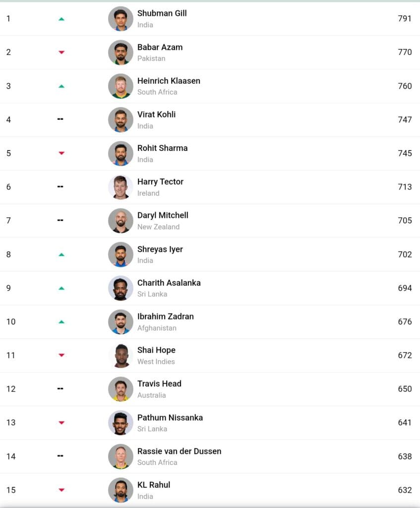Open Harry Tector's name link

pos(160,182)
